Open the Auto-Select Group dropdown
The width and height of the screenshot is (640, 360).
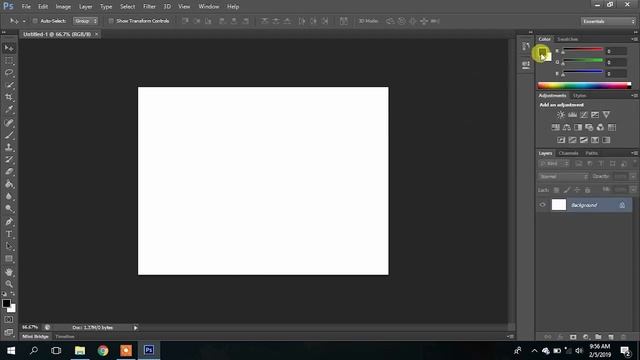(85, 21)
